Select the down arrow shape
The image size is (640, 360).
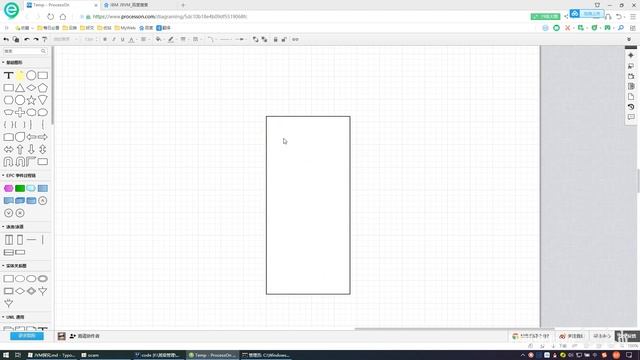coord(31,149)
